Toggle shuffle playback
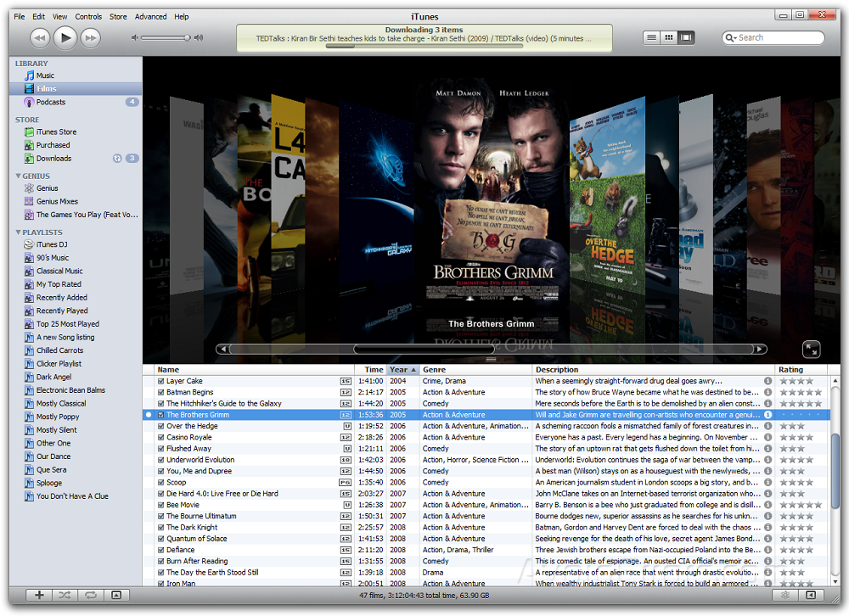The height and width of the screenshot is (616, 849). [x=64, y=595]
